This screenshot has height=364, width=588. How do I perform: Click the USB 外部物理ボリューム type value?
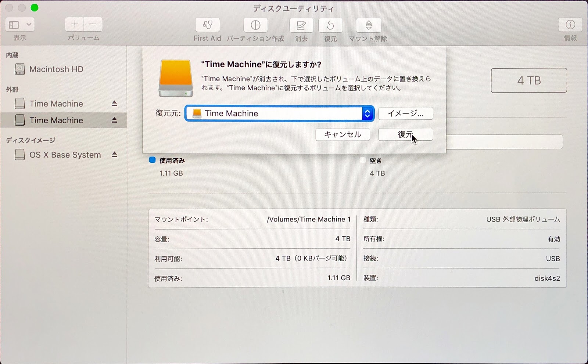coord(523,219)
